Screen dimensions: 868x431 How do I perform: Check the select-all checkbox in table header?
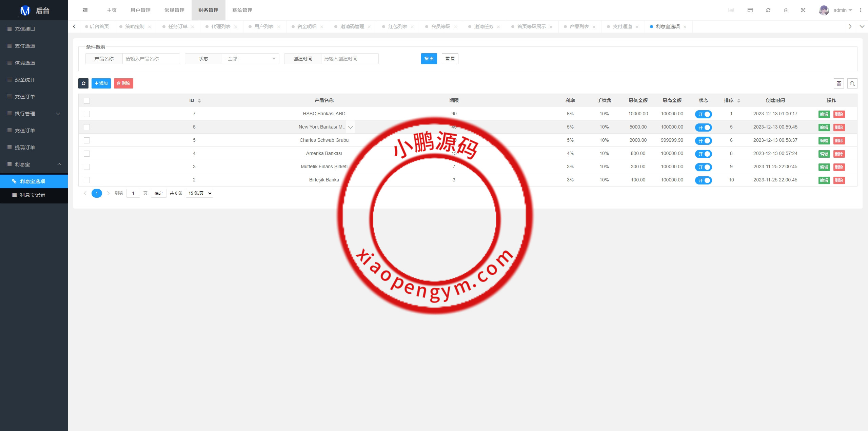(87, 101)
